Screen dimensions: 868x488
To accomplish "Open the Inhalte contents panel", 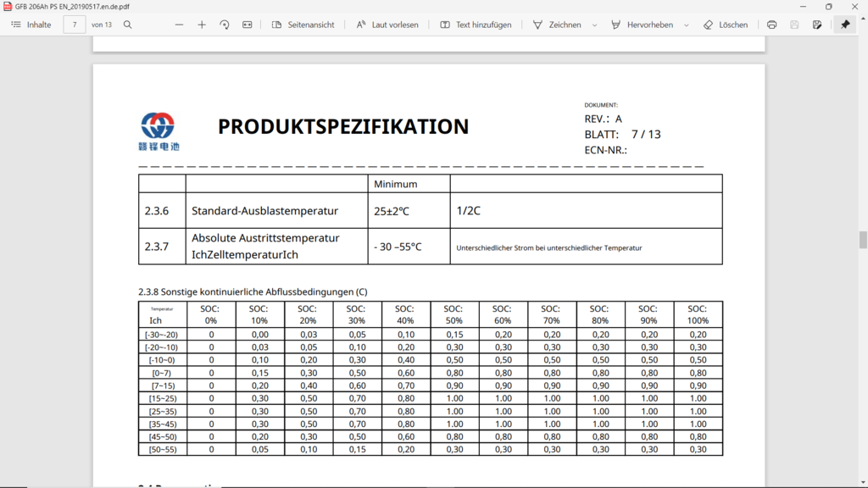I will click(x=31, y=25).
